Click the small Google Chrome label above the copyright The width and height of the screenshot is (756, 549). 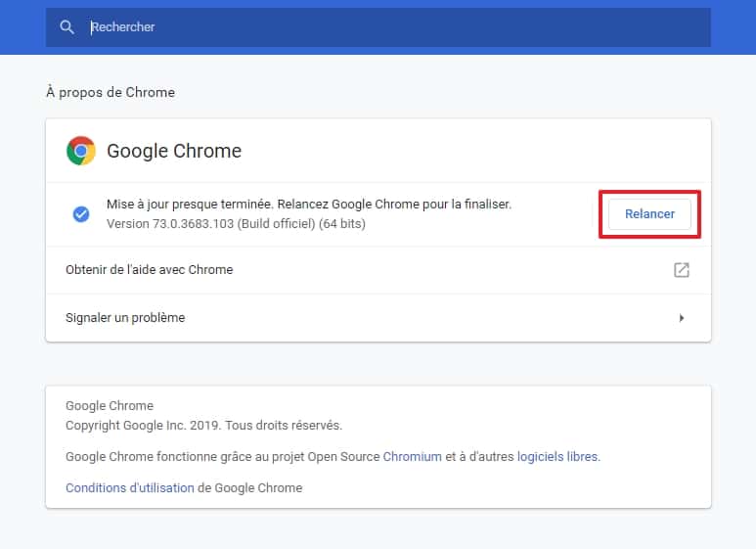click(x=110, y=406)
